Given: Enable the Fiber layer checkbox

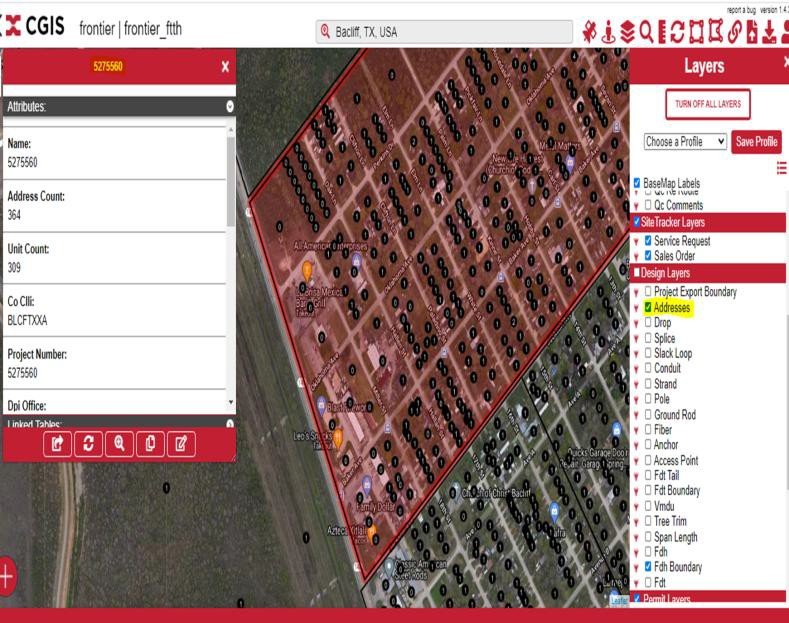Looking at the screenshot, I should pos(648,430).
